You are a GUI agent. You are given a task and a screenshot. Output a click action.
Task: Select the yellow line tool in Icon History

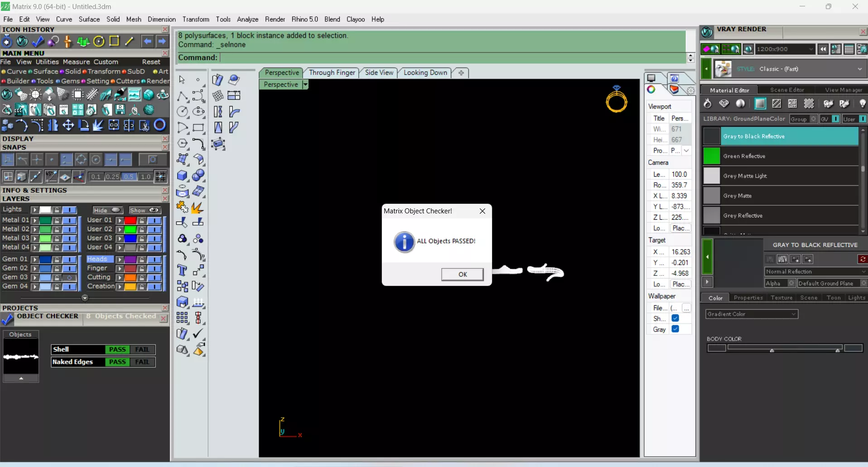(x=130, y=41)
